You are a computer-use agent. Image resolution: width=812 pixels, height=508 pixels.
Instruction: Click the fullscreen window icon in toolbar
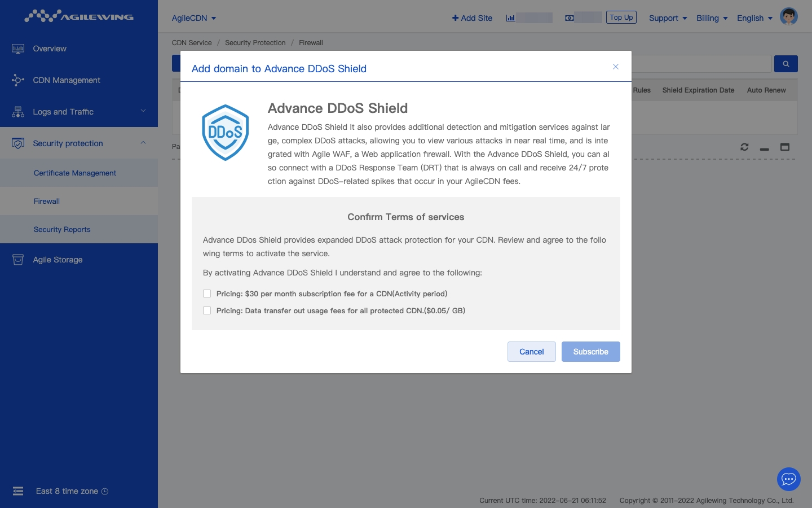[785, 147]
